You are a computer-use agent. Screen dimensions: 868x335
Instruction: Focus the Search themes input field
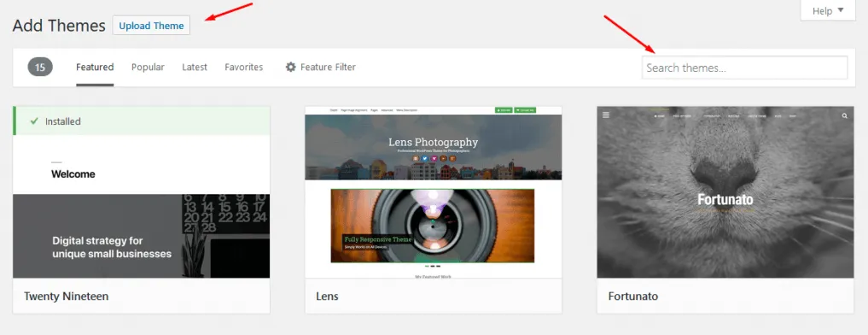pyautogui.click(x=744, y=68)
